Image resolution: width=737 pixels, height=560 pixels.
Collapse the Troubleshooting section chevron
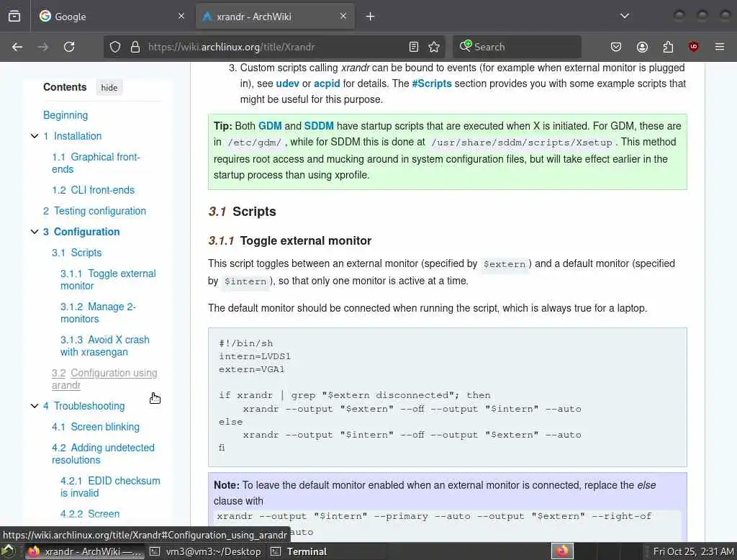[35, 406]
